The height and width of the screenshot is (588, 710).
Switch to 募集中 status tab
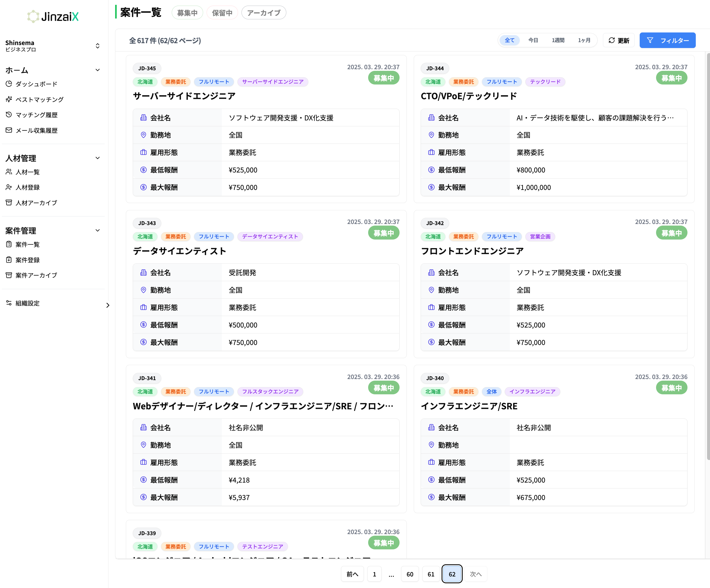pos(187,13)
